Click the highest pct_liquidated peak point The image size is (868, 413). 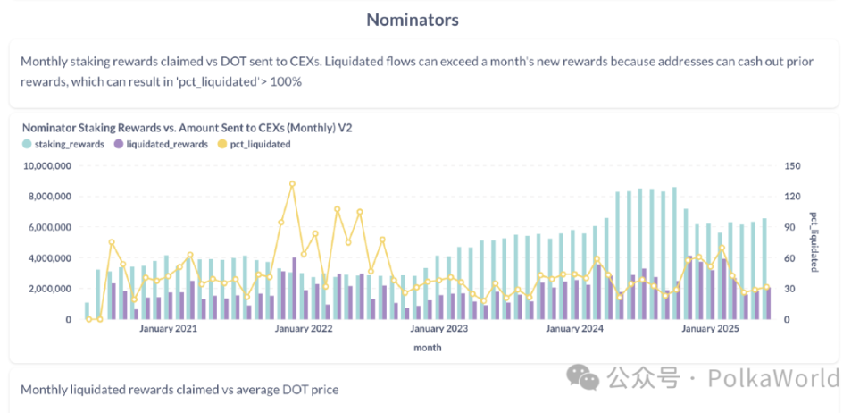tap(292, 184)
